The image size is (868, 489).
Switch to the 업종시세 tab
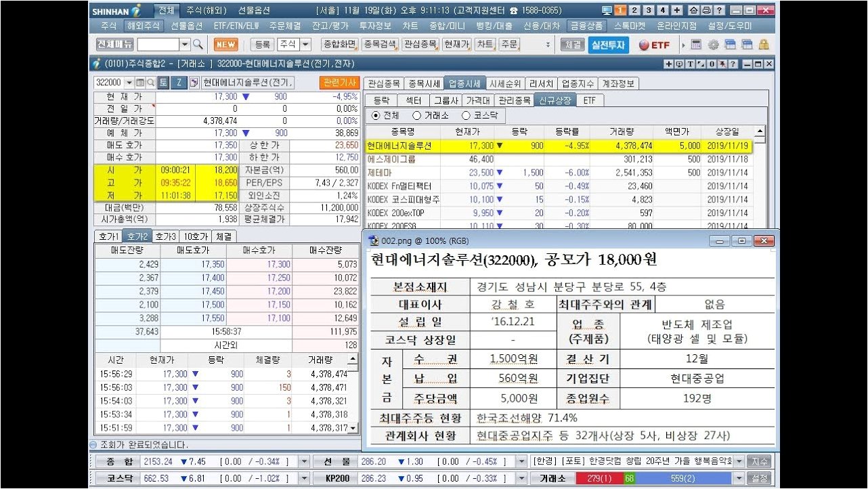(464, 84)
